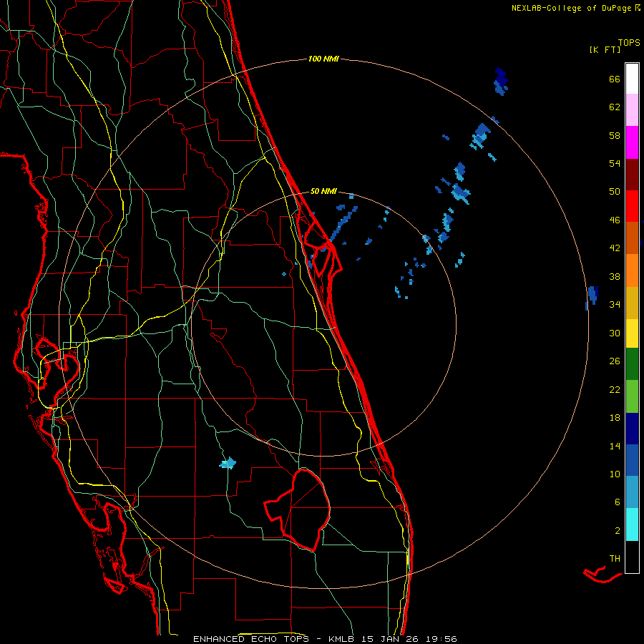Screen dimensions: 644x644
Task: Select the light green 22 kft swatch
Action: [x=632, y=396]
